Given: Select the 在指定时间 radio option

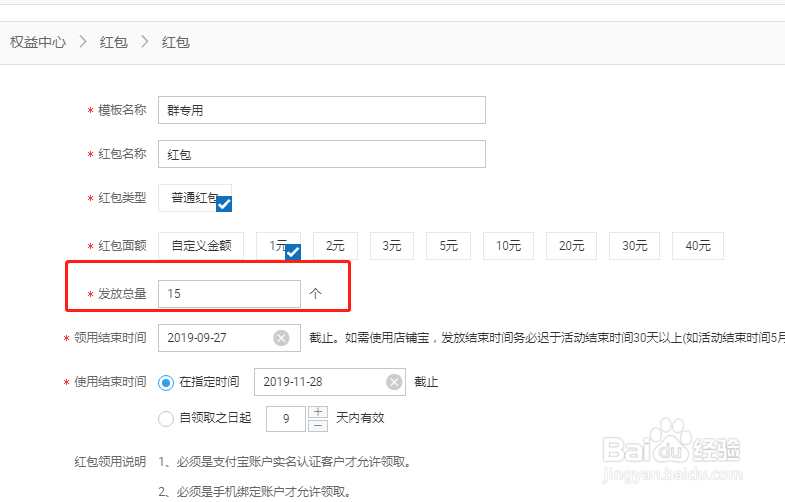Looking at the screenshot, I should coord(166,383).
